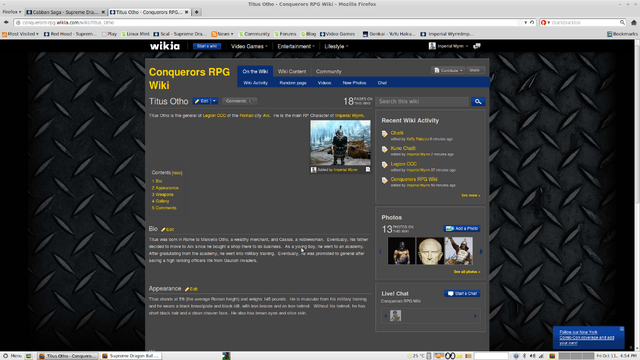Viewport: 640px width, 360px height.
Task: Open the Most Visited bookmarks dropdown
Action: click(20, 34)
